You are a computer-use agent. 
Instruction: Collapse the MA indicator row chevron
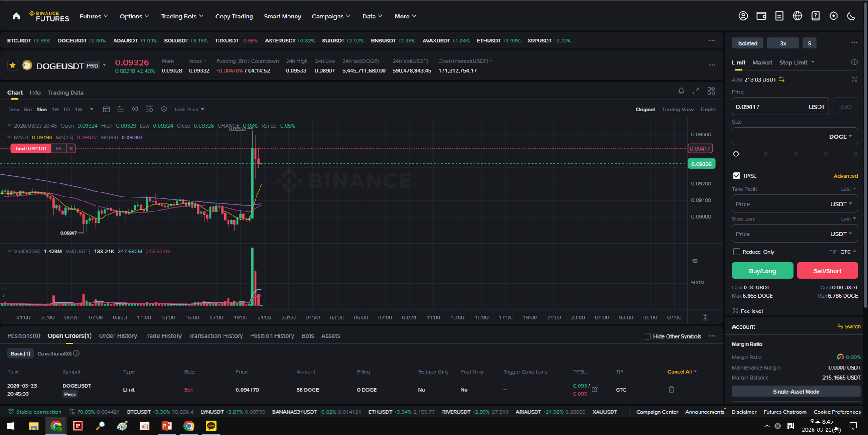point(9,137)
